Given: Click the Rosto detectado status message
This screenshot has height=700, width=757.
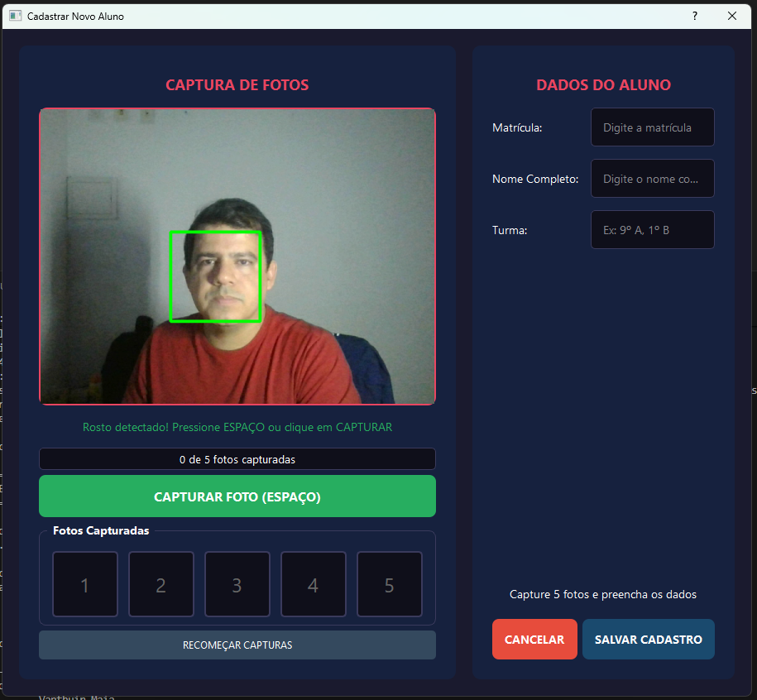Looking at the screenshot, I should tap(237, 428).
